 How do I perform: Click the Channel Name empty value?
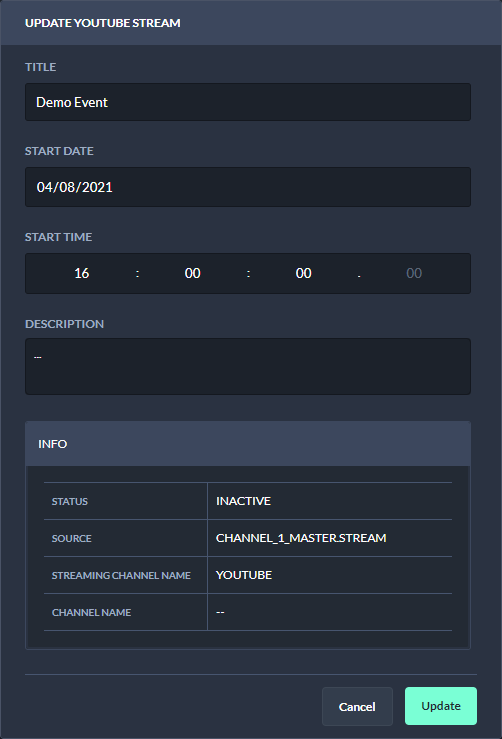click(x=220, y=612)
